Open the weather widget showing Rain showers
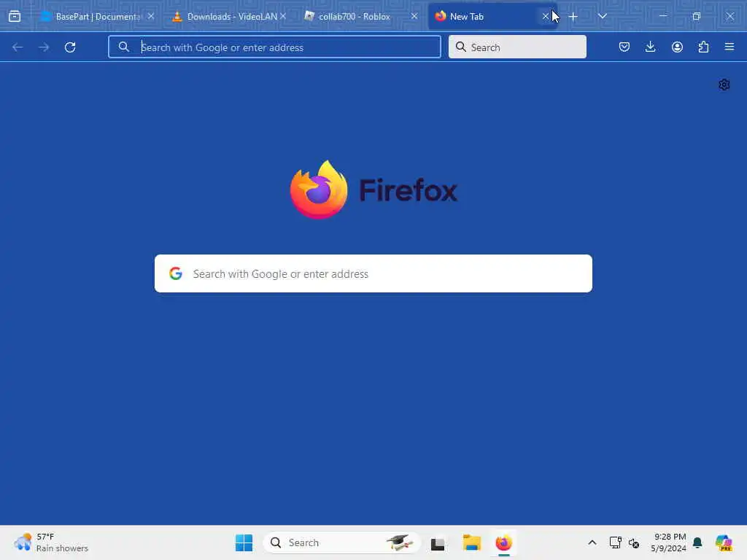This screenshot has width=747, height=560. (x=51, y=542)
